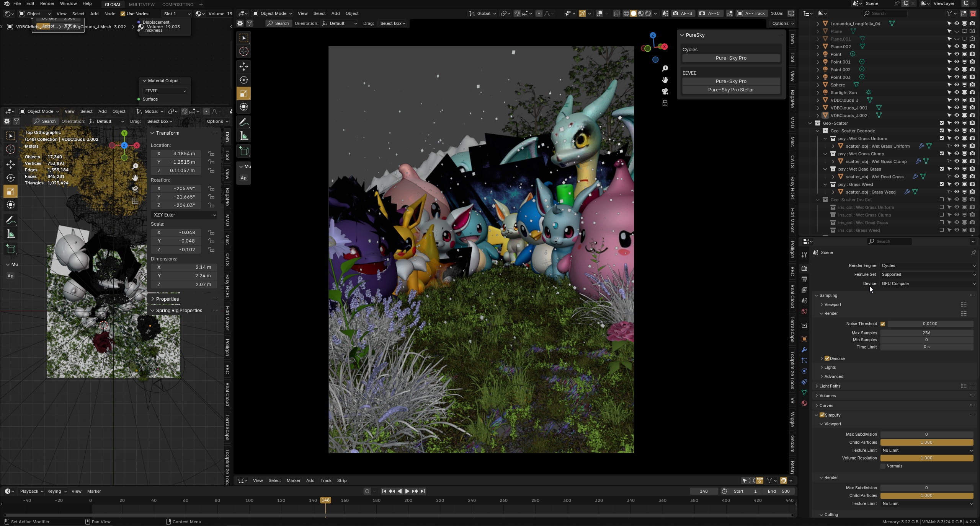Toggle camera view in the main viewport
Screen dimensions: 980x526
pos(665,91)
